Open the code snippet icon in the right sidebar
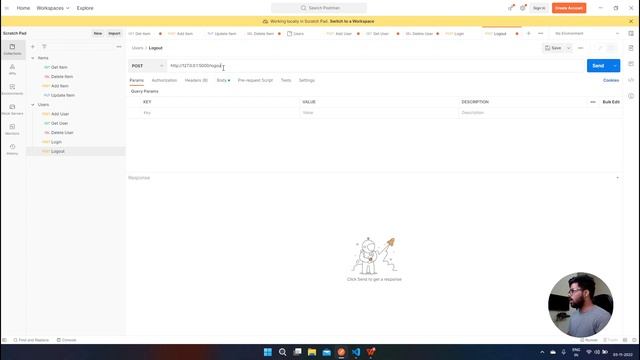The height and width of the screenshot is (360, 640). [x=631, y=80]
